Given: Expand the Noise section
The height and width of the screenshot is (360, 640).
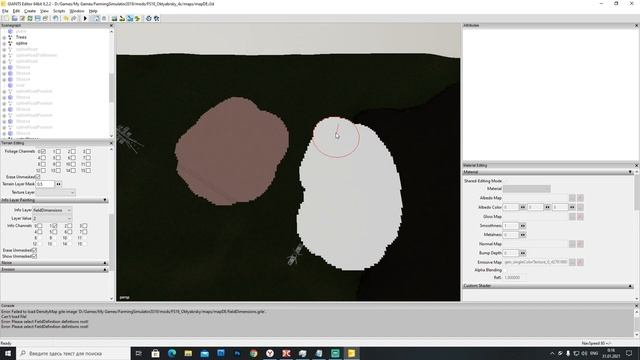Looking at the screenshot, I should [105, 263].
